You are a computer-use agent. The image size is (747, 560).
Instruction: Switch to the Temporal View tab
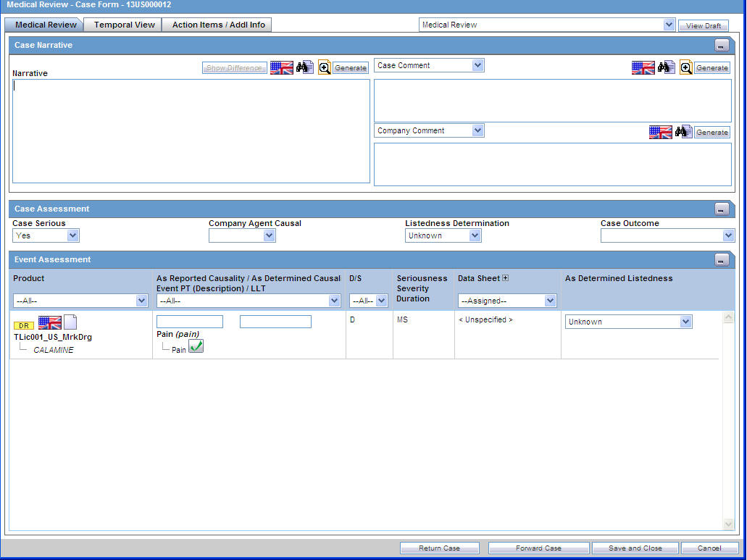[124, 25]
